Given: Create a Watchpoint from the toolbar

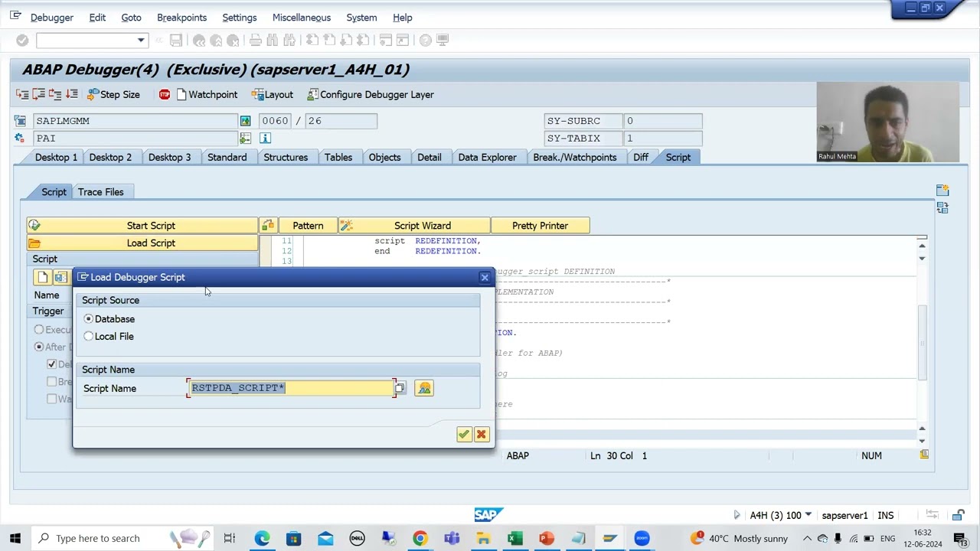Looking at the screenshot, I should click(x=207, y=95).
